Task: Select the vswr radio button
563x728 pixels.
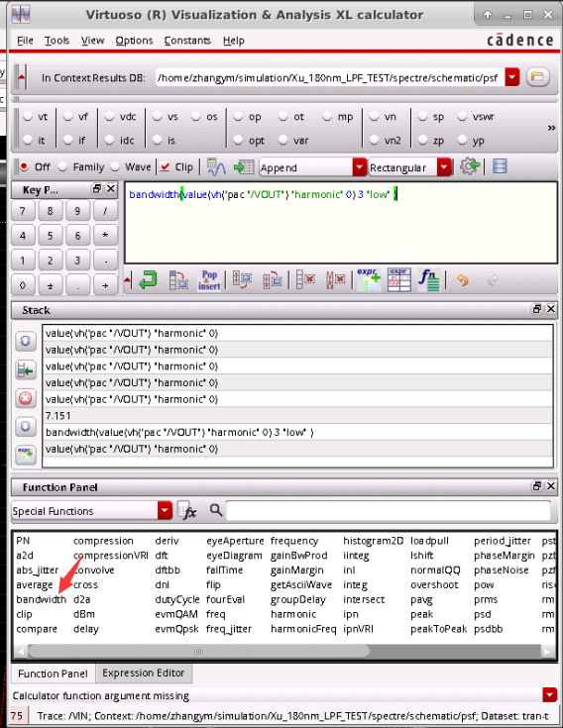Action: (462, 116)
